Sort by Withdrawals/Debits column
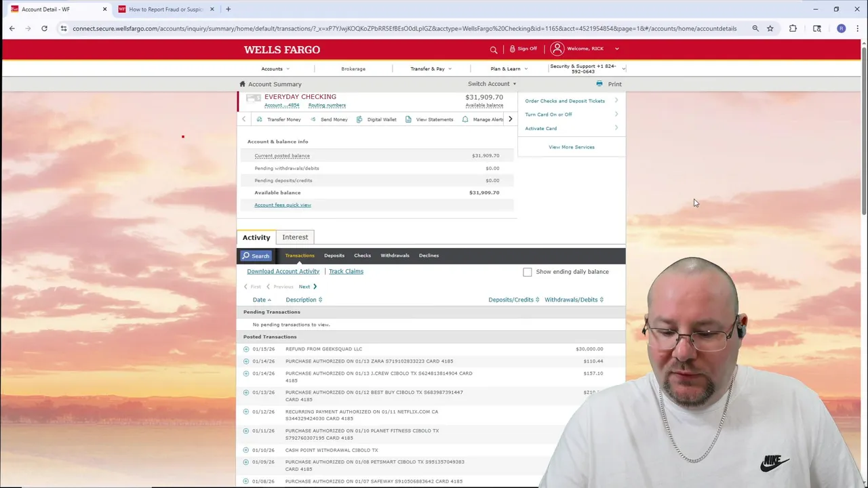Viewport: 868px width, 488px height. 574,300
